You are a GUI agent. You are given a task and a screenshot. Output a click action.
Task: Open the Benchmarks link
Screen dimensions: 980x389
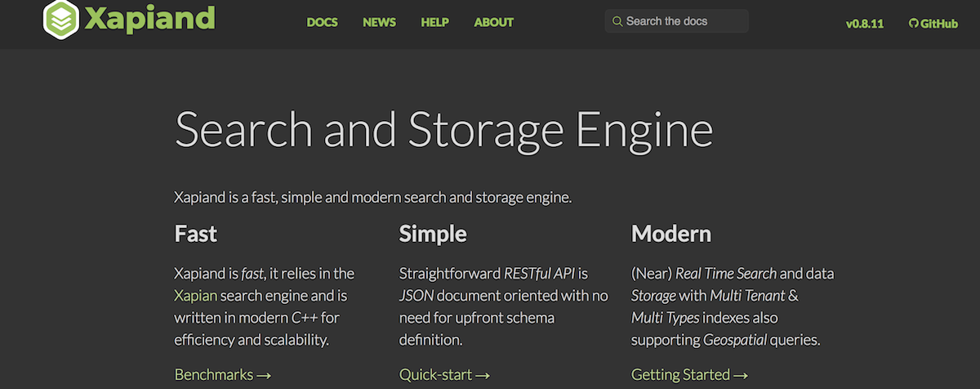pyautogui.click(x=213, y=375)
